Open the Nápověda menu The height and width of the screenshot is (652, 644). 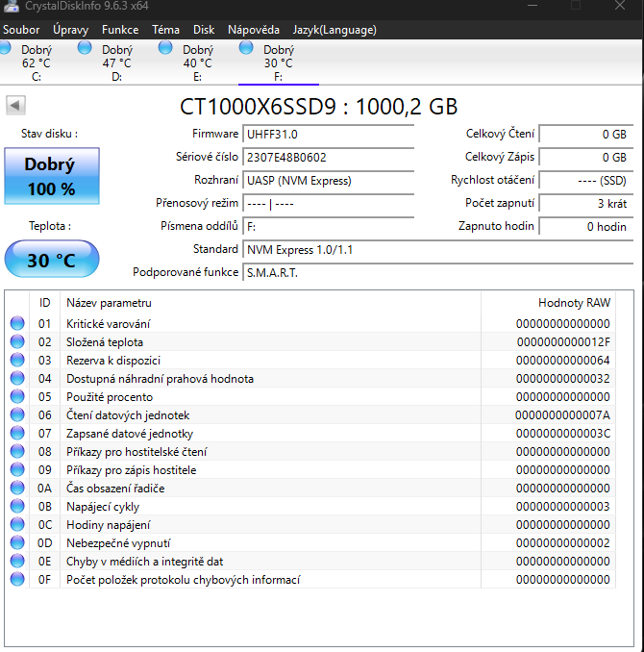254,30
